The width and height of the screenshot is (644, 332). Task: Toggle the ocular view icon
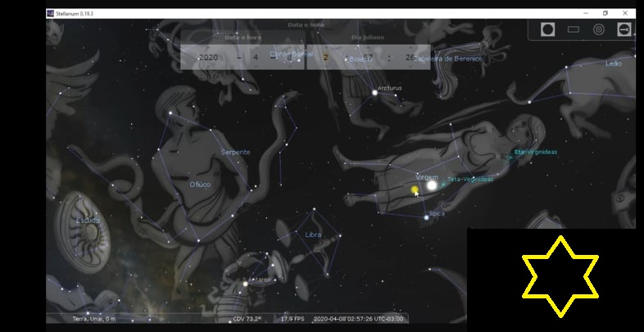click(547, 30)
